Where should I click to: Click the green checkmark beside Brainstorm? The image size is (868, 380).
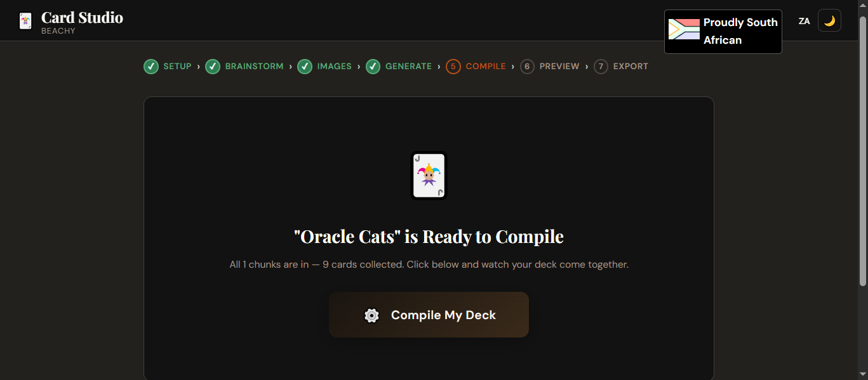coord(213,67)
